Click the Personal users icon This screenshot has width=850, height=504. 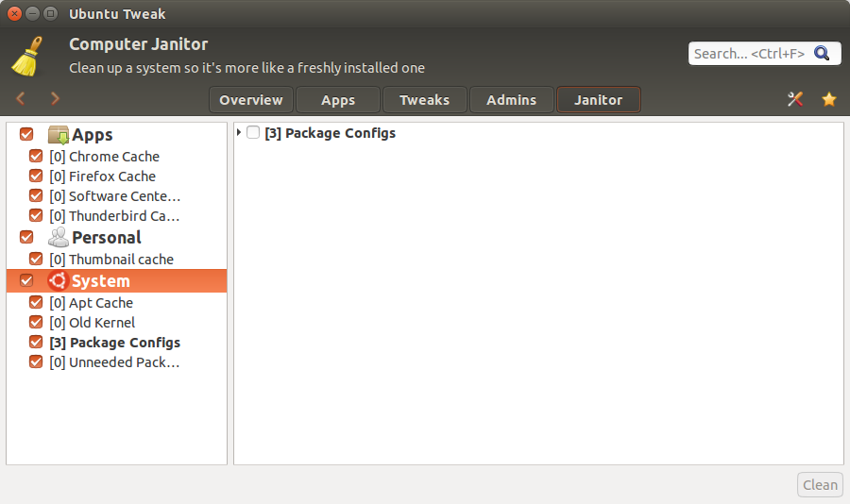pos(58,237)
